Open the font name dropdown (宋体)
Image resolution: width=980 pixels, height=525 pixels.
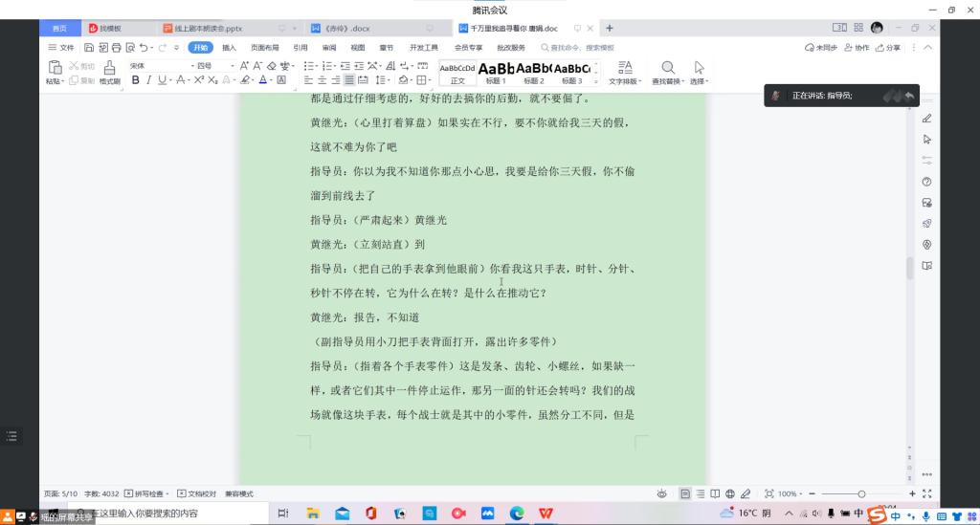point(158,66)
